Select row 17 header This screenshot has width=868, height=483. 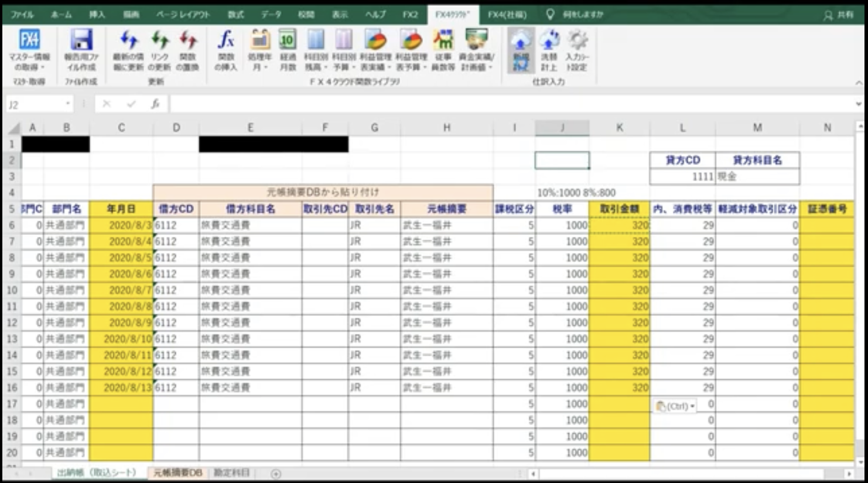(12, 404)
